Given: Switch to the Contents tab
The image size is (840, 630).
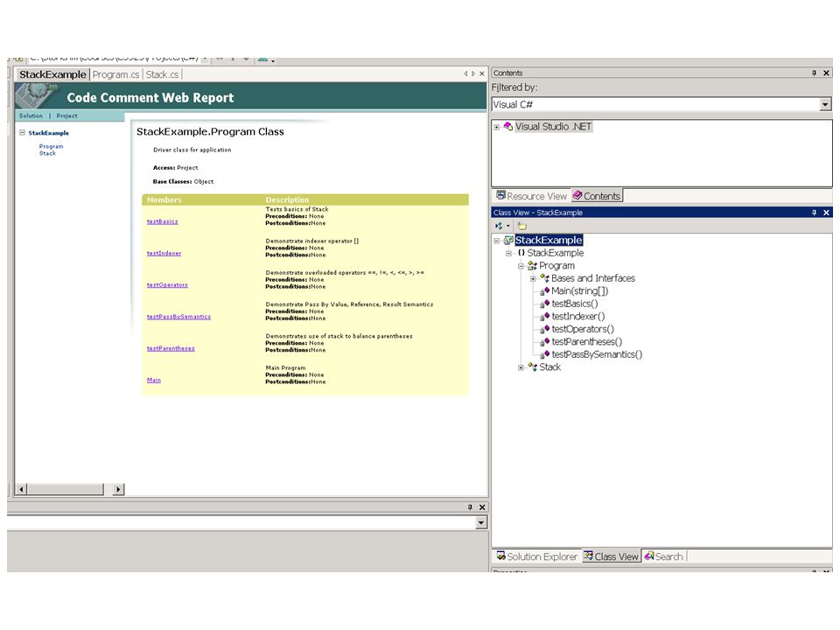Looking at the screenshot, I should coord(597,196).
